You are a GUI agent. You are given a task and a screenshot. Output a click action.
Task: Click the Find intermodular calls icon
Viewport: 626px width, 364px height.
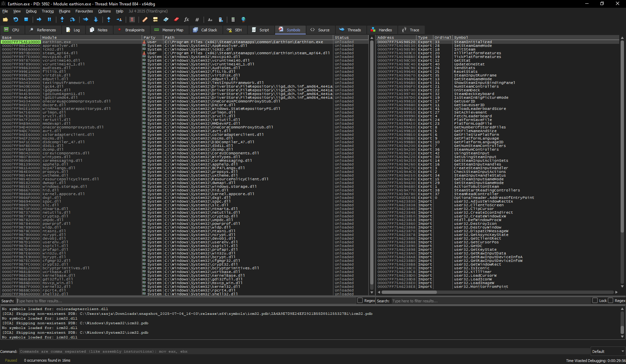point(220,20)
